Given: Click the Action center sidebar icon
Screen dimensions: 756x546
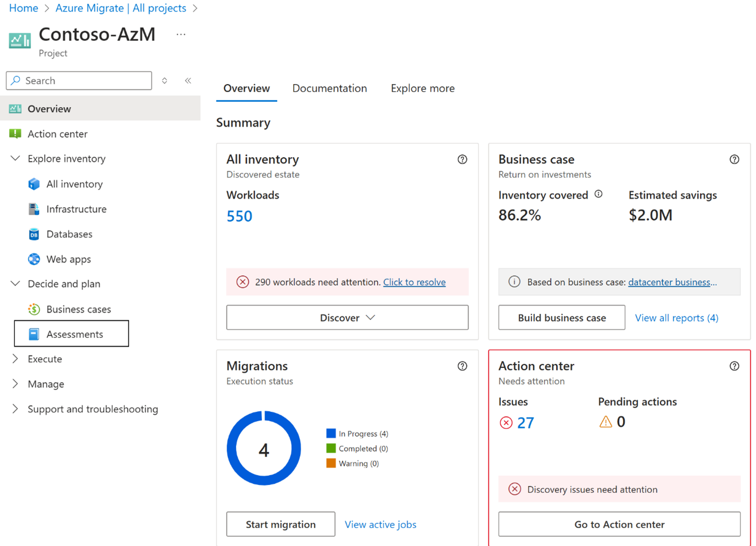Looking at the screenshot, I should (x=15, y=134).
